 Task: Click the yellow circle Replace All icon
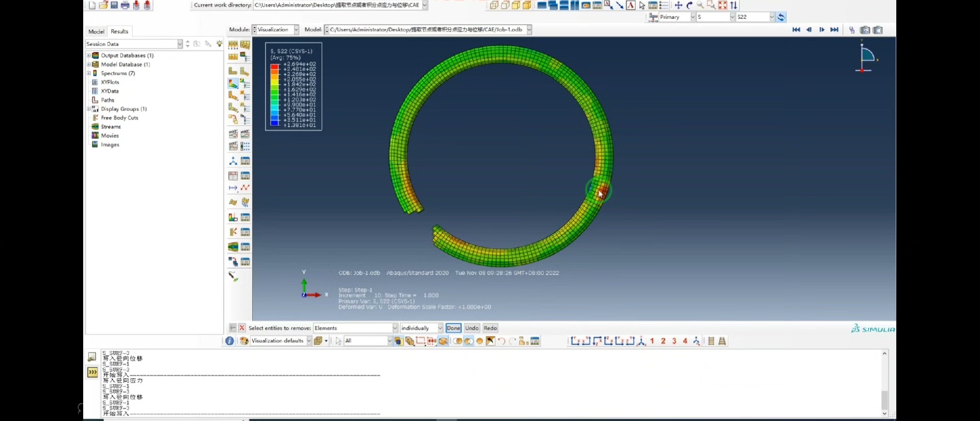click(479, 341)
